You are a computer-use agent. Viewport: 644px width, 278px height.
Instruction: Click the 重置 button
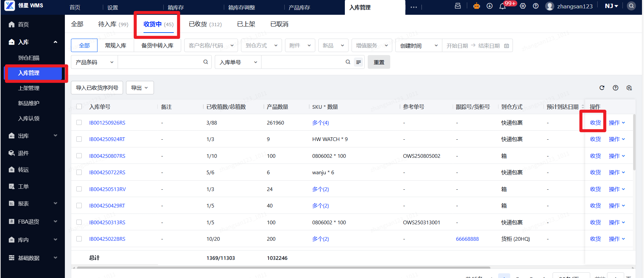[x=379, y=62]
